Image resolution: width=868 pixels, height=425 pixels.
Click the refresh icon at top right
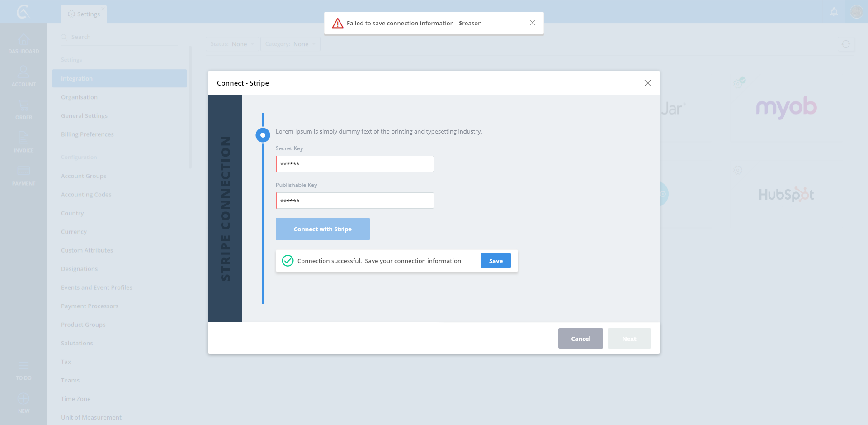846,44
